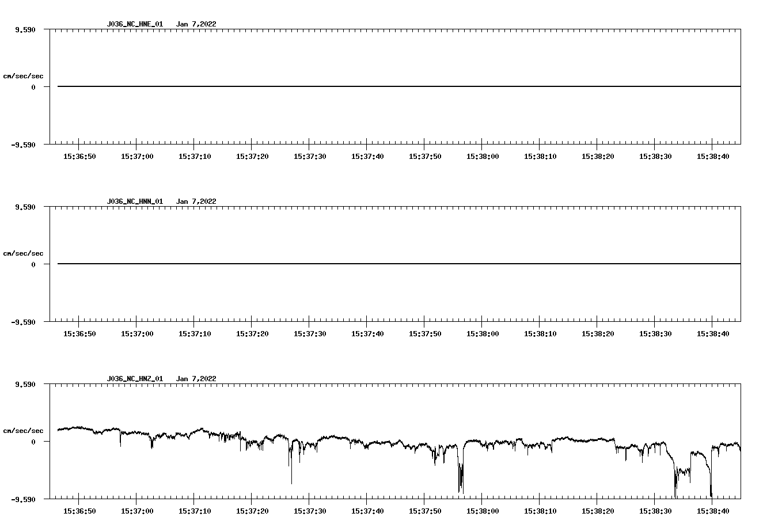782x532 pixels.
Task: Click the 15:37:20 time label under the HNZ plot
Action: point(252,511)
